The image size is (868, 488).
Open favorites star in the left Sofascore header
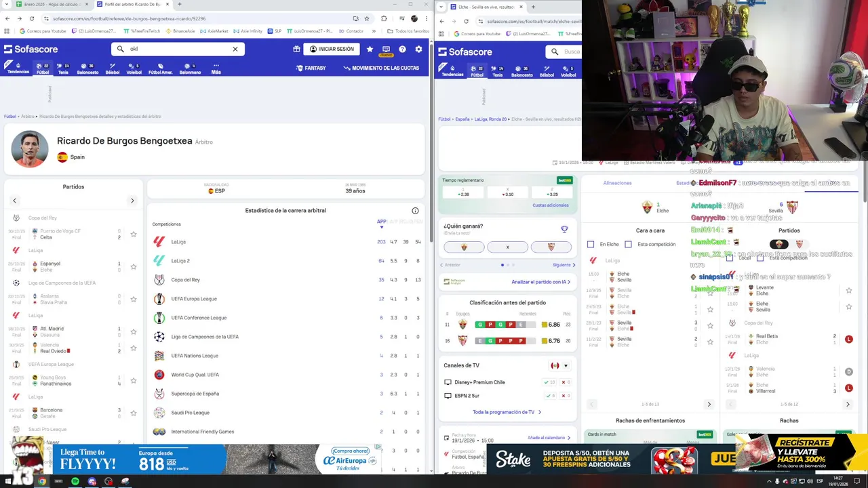coord(370,49)
